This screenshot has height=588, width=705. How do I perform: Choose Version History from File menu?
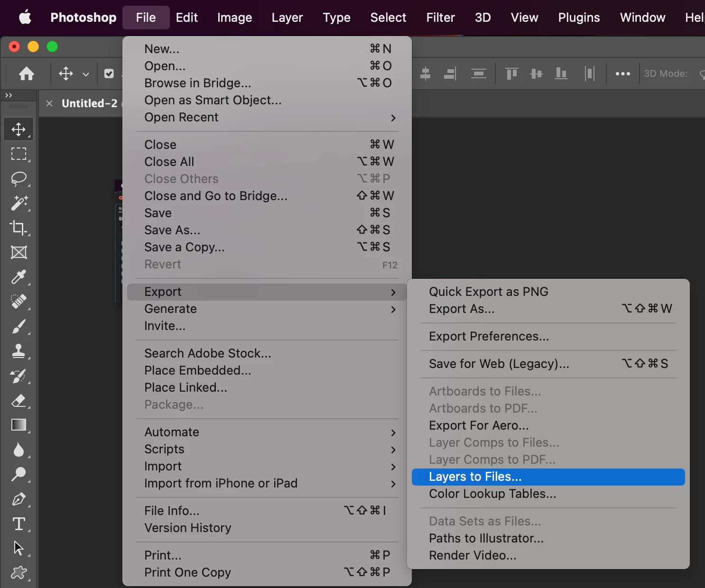click(x=267, y=528)
